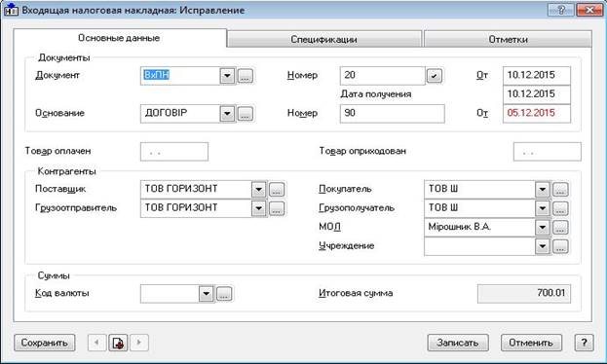Click the document Номер field containing 20
Screen dimensions: 607x364
tap(383, 76)
